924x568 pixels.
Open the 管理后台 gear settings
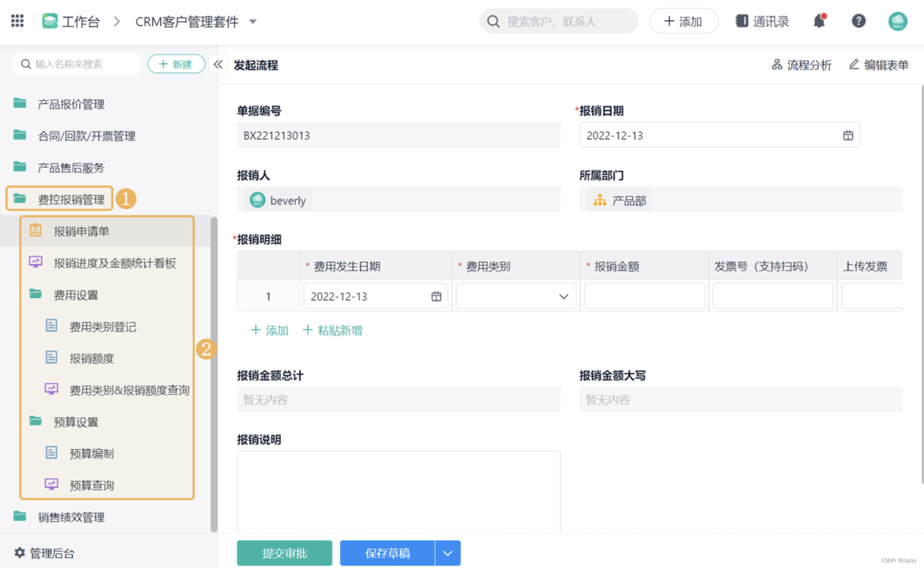click(20, 553)
